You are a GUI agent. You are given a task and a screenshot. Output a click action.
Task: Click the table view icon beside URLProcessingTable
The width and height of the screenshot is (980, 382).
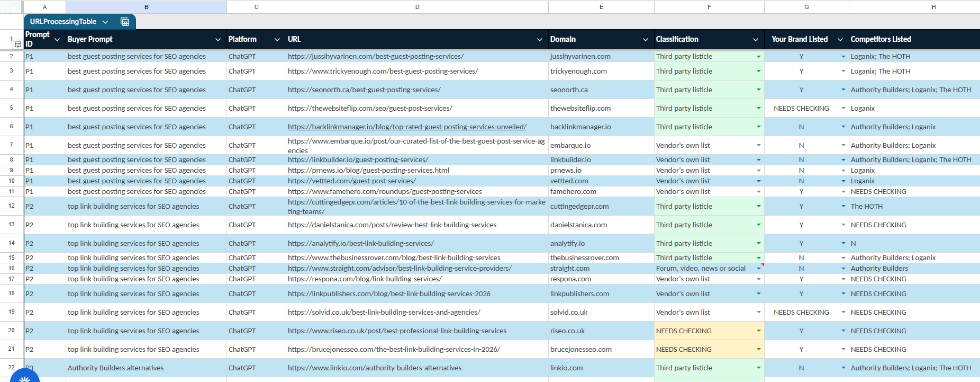tap(125, 22)
